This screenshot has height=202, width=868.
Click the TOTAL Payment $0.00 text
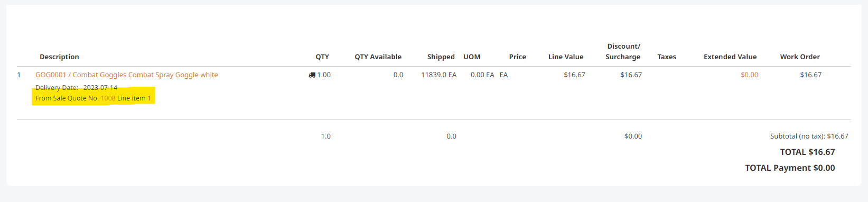tap(790, 168)
